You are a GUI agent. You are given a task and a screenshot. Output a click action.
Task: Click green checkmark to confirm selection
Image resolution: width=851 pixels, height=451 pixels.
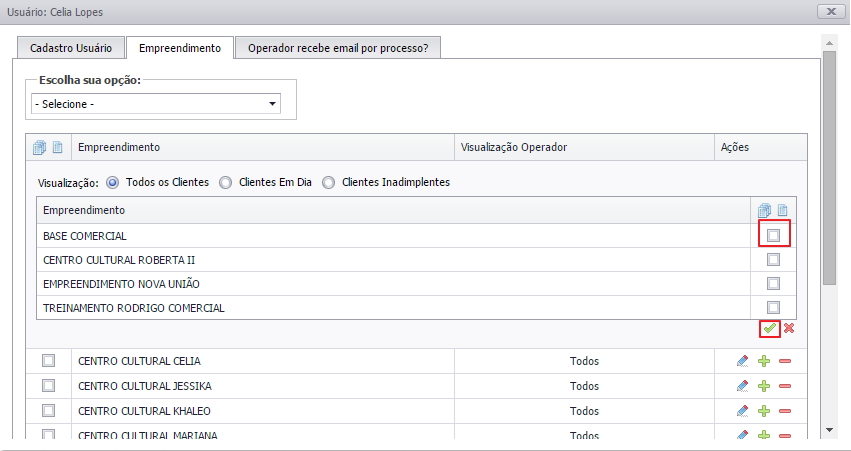[769, 328]
